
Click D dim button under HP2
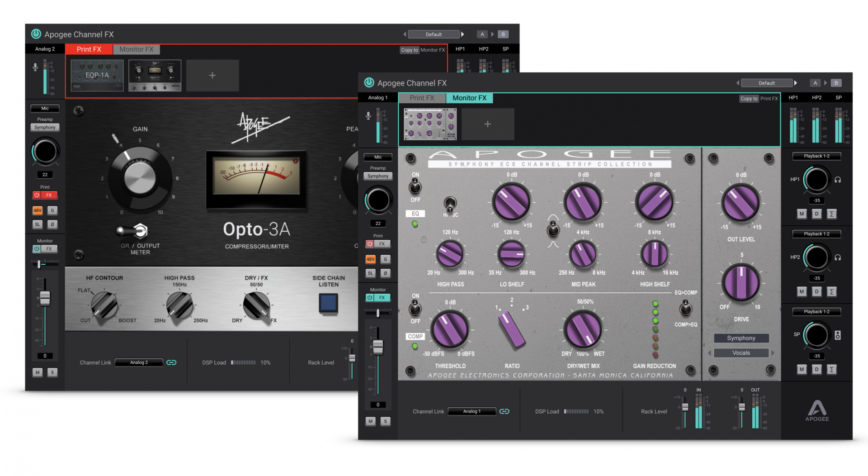(816, 292)
